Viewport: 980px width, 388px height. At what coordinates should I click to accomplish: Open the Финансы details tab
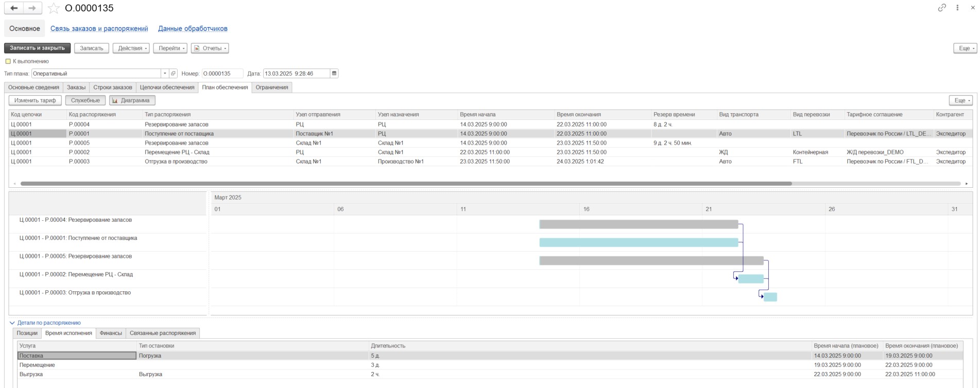[x=111, y=333]
